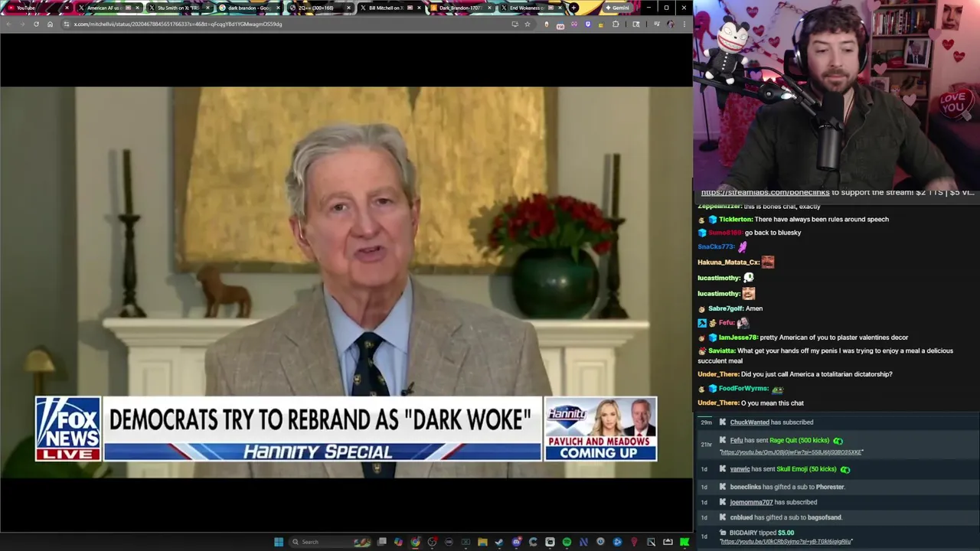Click Sabre7golf's 'Amen' message

(x=753, y=308)
